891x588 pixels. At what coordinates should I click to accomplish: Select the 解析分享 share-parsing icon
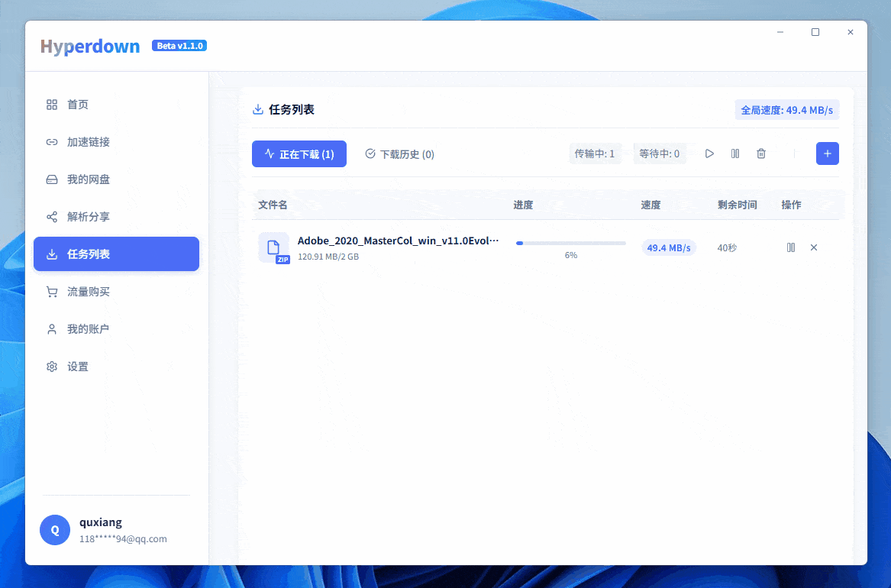pyautogui.click(x=51, y=216)
